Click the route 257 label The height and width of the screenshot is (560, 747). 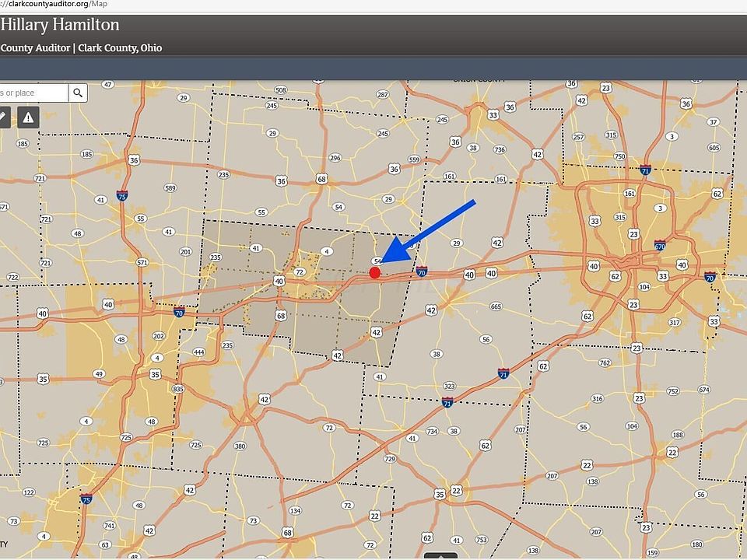pyautogui.click(x=578, y=137)
